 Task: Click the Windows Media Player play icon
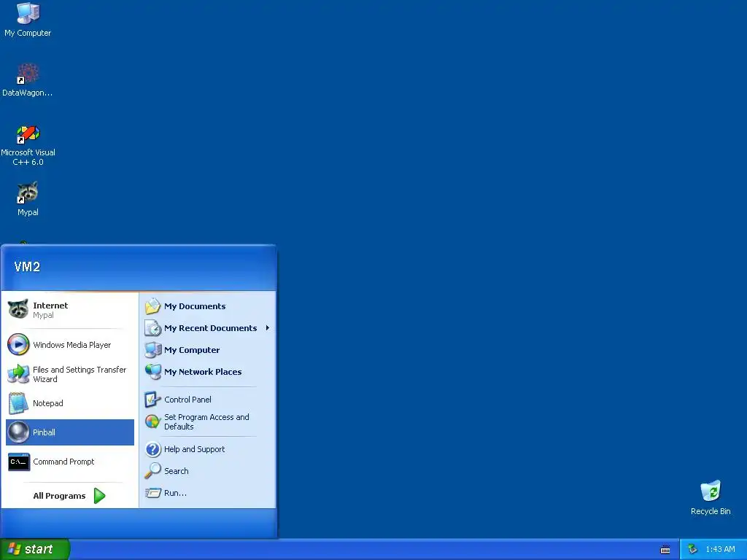[18, 345]
